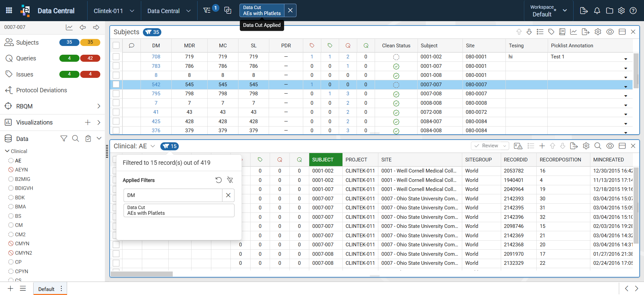The width and height of the screenshot is (644, 295).
Task: Reset applied filters with undo icon
Action: [218, 180]
